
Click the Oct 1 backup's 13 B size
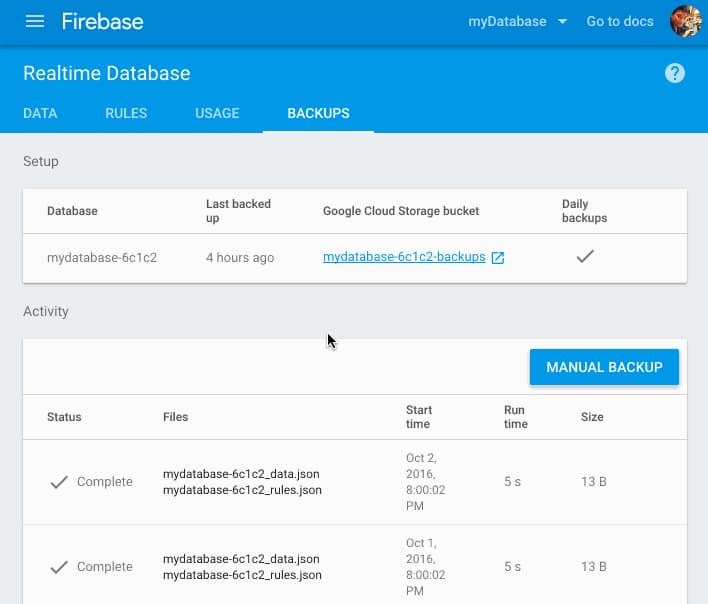(594, 567)
